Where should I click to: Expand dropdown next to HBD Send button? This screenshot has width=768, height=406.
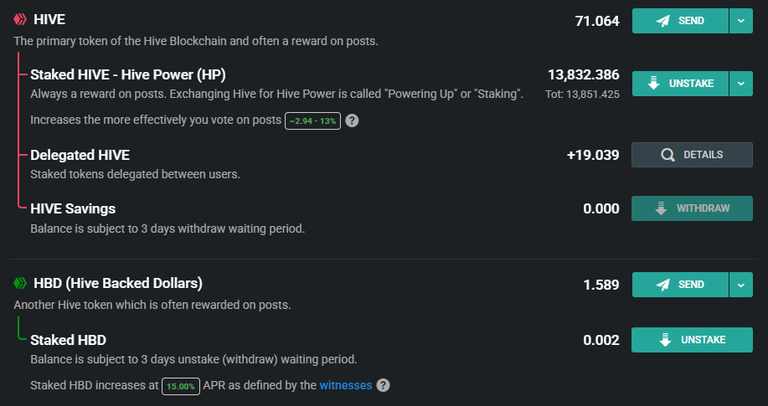(x=741, y=285)
